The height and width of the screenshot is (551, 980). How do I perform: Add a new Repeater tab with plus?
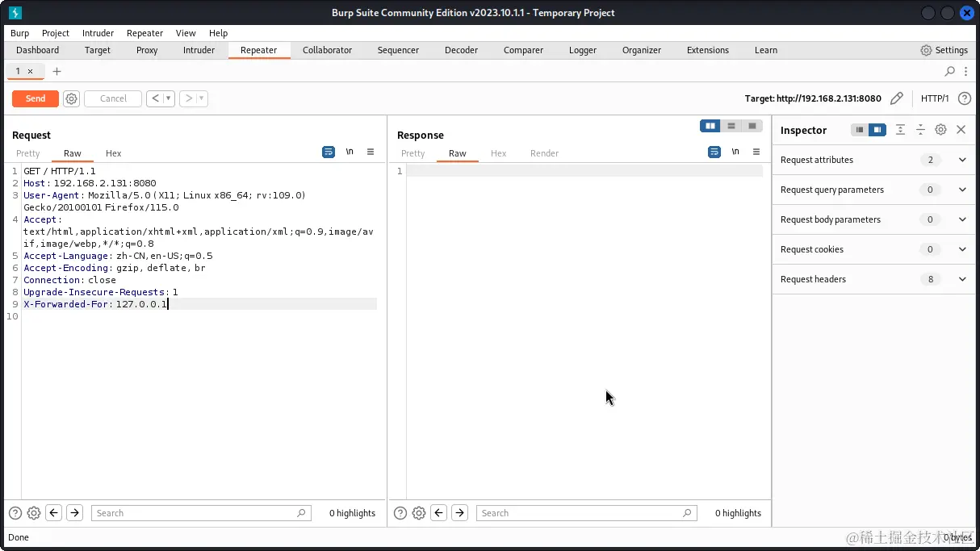coord(57,71)
